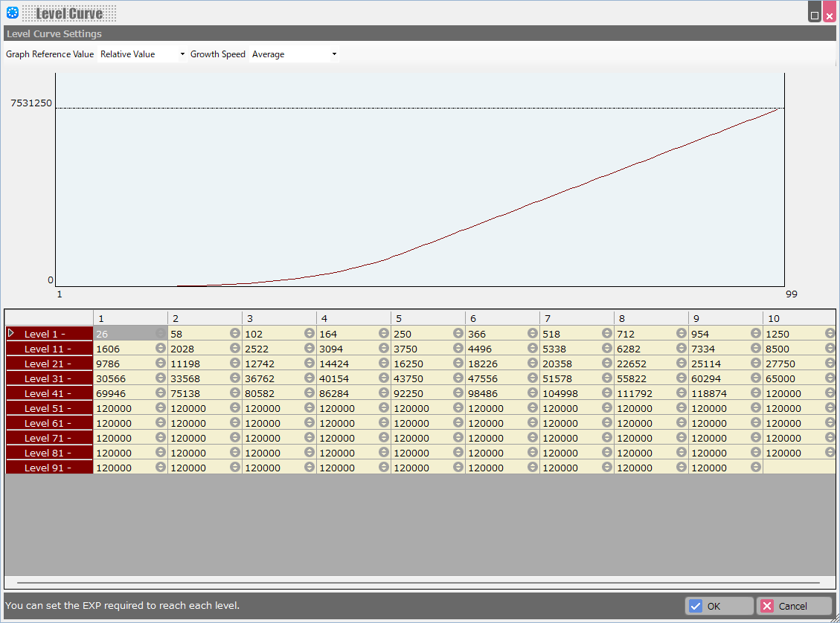
Task: Select the Level 11 row header
Action: pyautogui.click(x=49, y=349)
